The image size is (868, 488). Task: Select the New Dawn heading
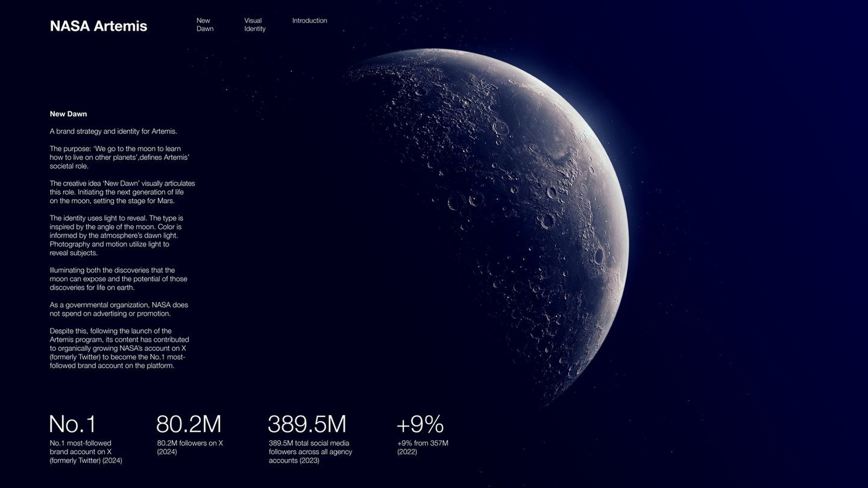point(68,113)
